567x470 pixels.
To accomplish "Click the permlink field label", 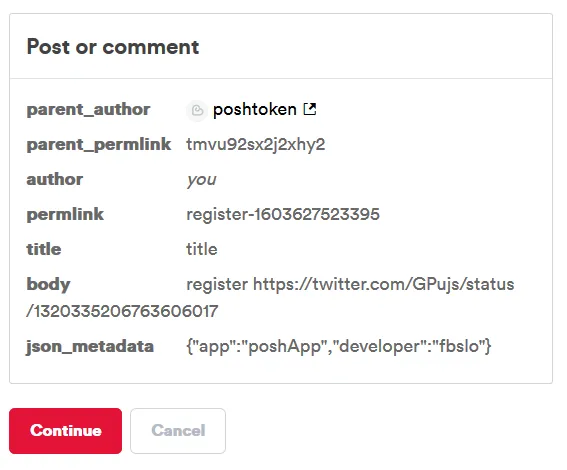I will pos(65,214).
